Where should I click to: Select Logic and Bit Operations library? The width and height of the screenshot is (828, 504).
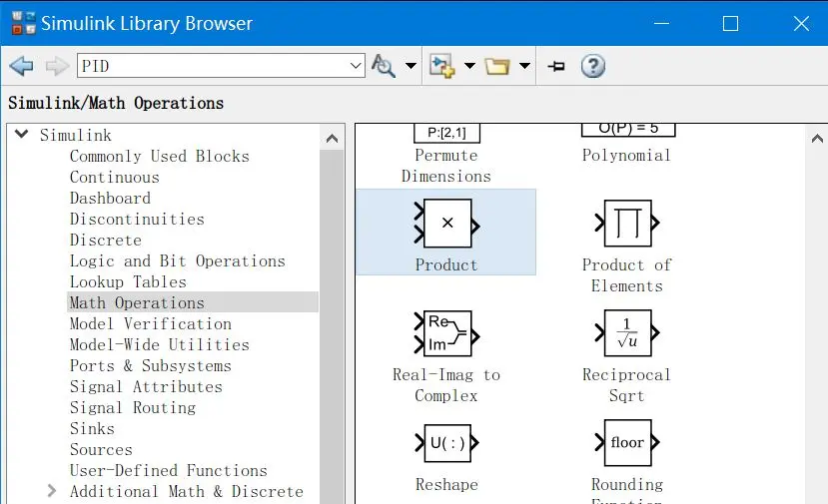click(178, 261)
